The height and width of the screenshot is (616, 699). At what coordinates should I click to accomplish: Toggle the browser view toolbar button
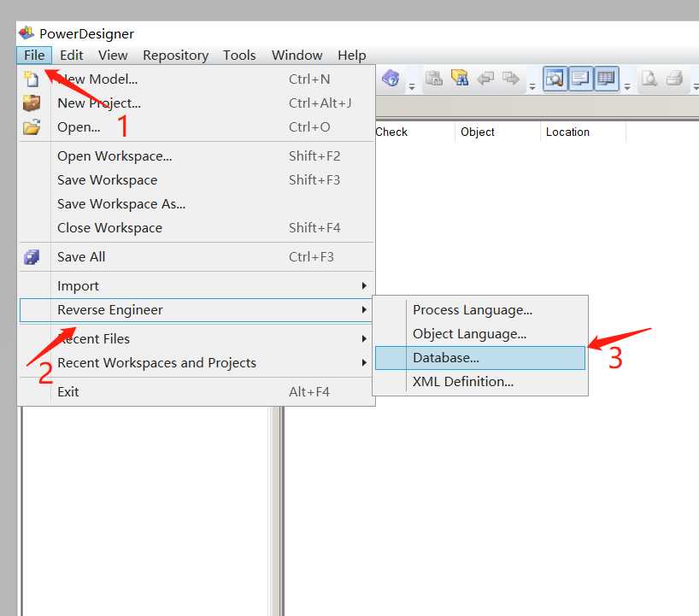(555, 79)
